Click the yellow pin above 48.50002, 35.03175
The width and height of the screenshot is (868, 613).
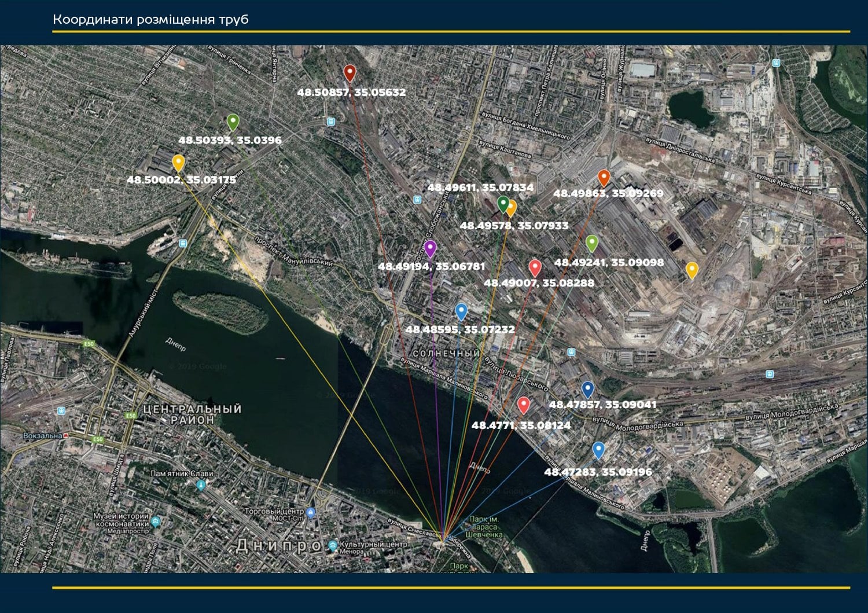178,162
